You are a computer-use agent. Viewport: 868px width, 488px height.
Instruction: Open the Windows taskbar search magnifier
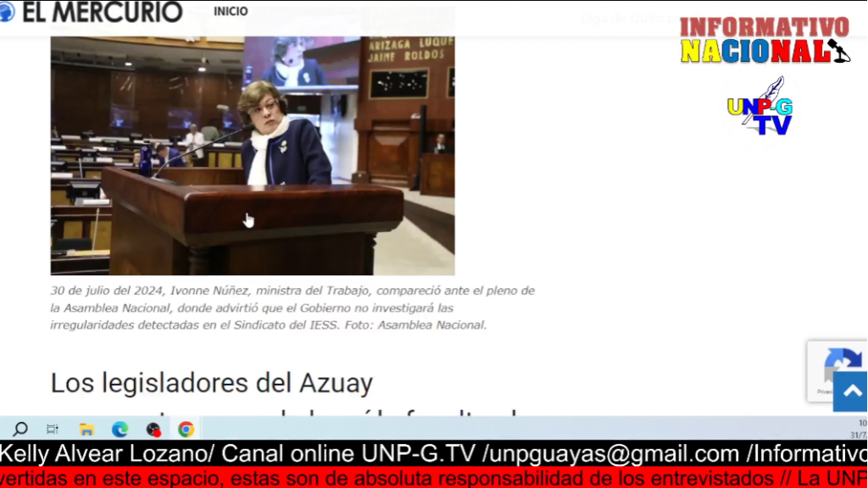(x=20, y=429)
